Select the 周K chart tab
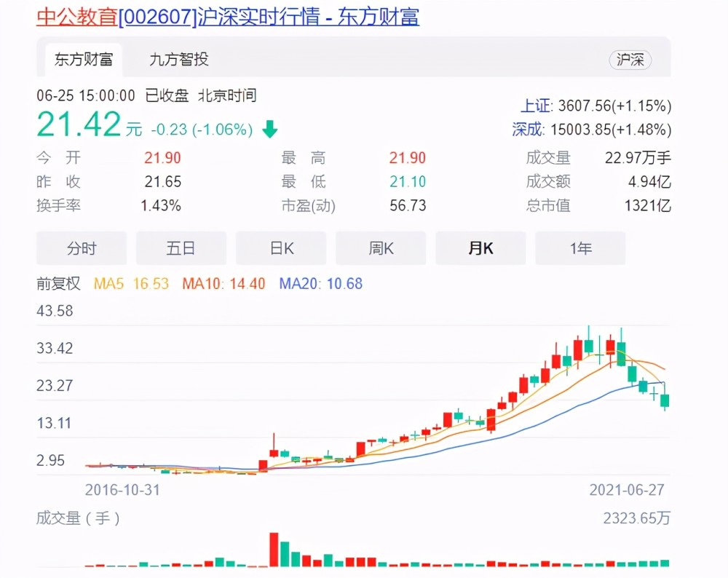This screenshot has width=728, height=578. click(x=381, y=248)
